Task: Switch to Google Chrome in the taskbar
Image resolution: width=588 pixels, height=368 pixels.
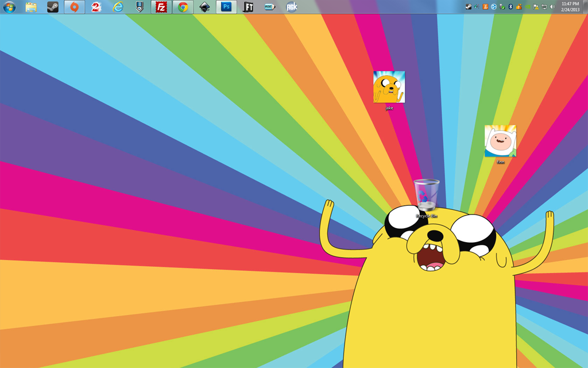Action: pos(183,7)
